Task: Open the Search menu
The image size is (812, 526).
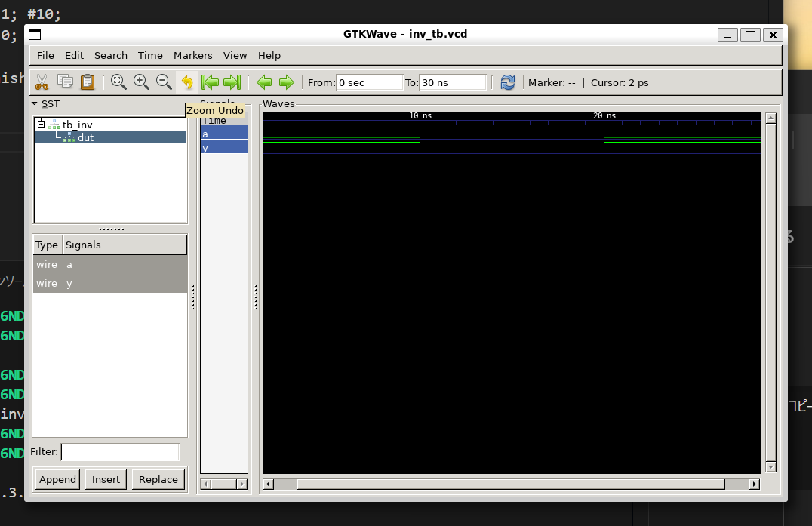Action: pyautogui.click(x=110, y=55)
